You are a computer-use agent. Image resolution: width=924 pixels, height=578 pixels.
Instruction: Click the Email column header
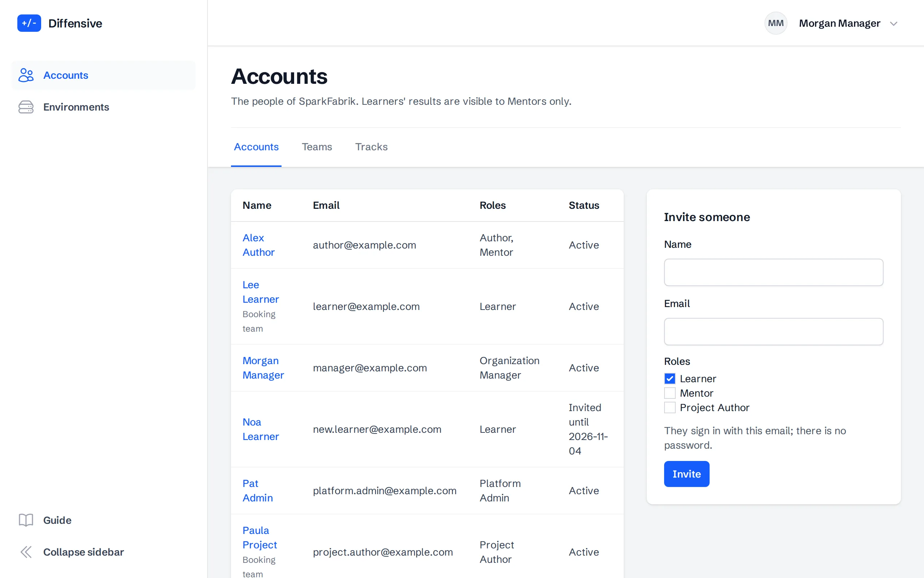point(326,205)
